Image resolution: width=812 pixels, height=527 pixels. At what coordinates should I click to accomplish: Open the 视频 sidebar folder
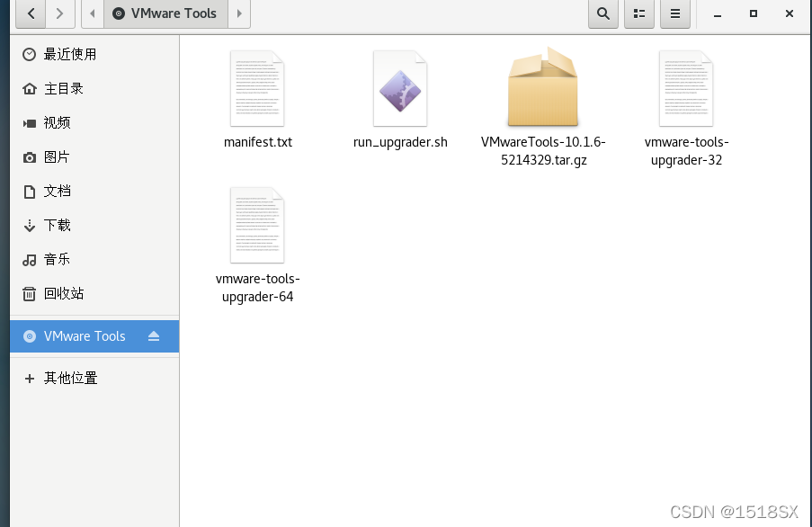(94, 122)
